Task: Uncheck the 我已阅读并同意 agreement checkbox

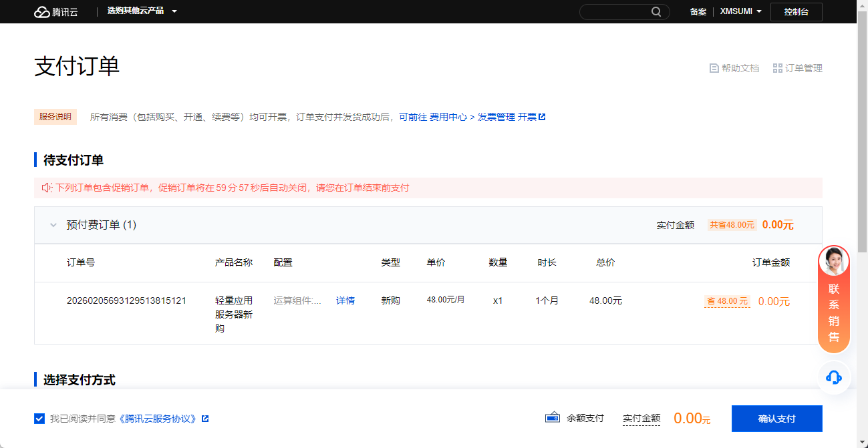Action: 39,419
